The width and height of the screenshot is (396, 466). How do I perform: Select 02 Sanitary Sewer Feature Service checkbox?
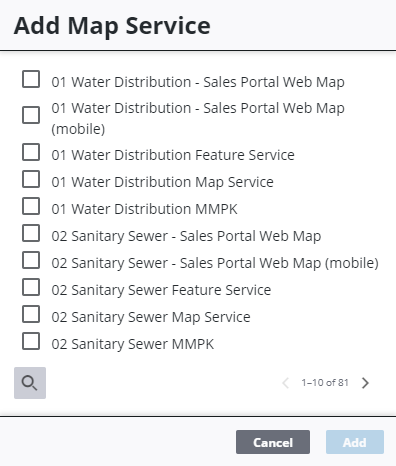point(31,287)
